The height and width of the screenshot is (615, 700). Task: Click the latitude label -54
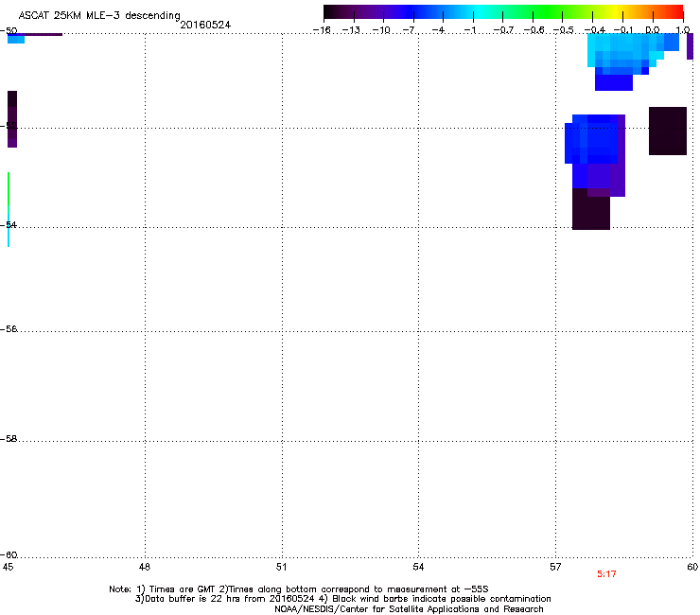point(9,224)
